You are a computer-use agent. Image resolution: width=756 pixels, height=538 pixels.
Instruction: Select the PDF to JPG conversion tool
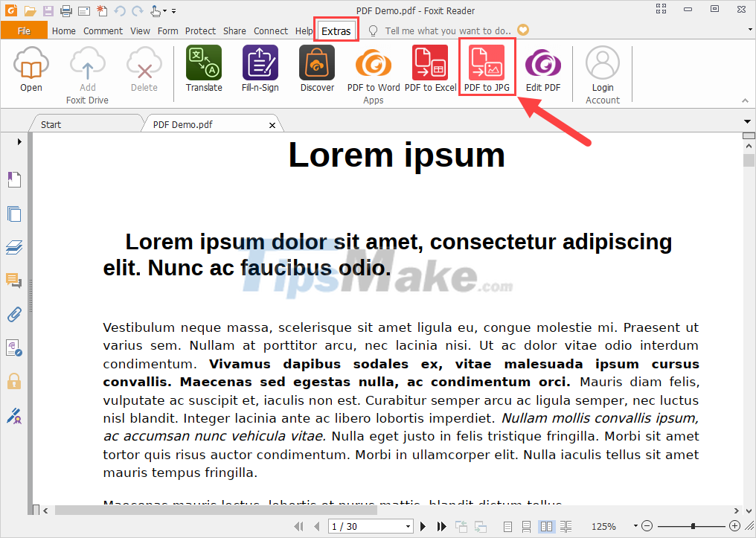click(x=487, y=67)
